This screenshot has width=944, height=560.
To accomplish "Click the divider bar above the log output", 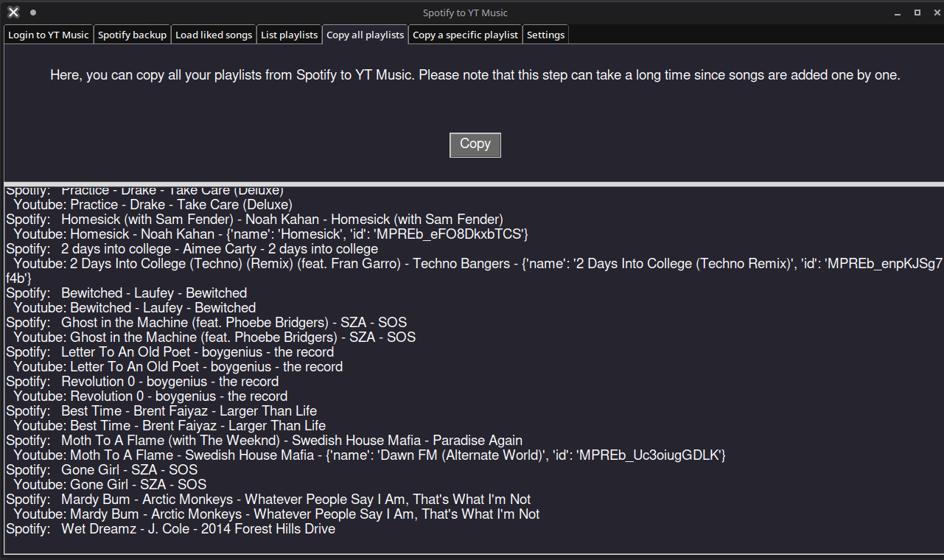I will [472, 183].
